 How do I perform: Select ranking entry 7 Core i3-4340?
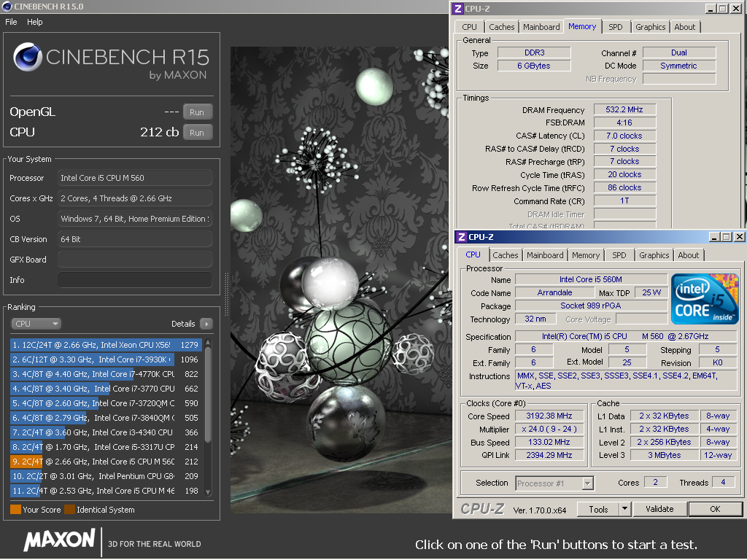(106, 432)
